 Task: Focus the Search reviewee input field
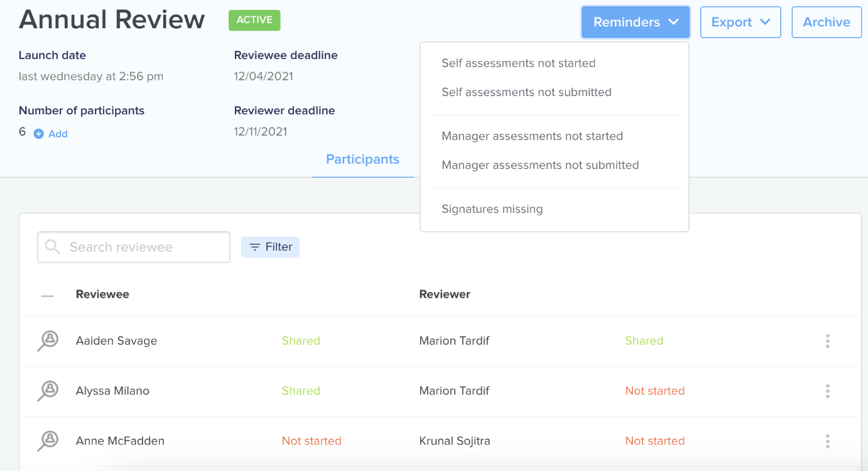pos(134,247)
